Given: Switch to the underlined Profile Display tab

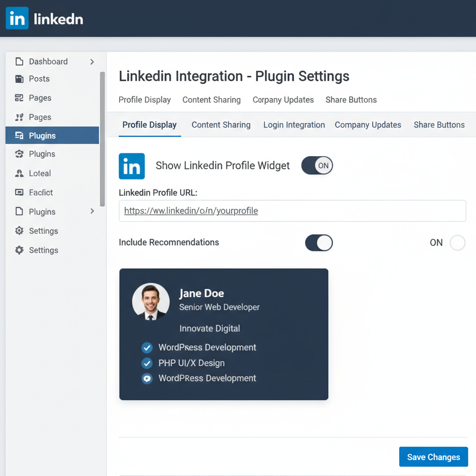Looking at the screenshot, I should [149, 125].
